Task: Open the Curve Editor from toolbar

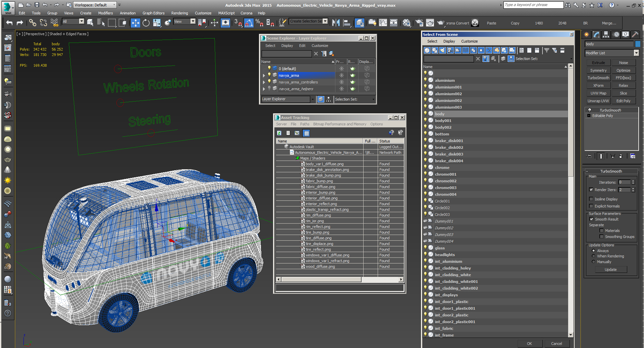Action: click(383, 23)
